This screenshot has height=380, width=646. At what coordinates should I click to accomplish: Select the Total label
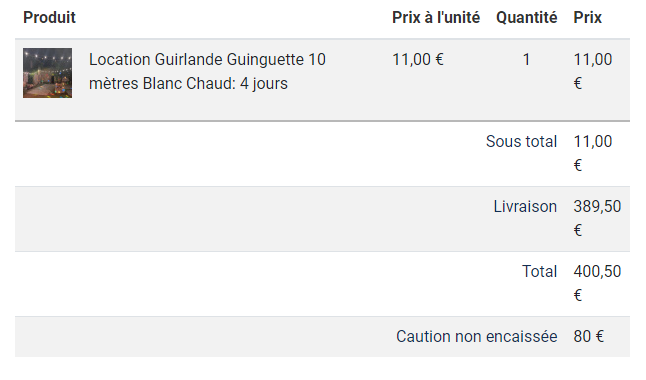click(539, 272)
